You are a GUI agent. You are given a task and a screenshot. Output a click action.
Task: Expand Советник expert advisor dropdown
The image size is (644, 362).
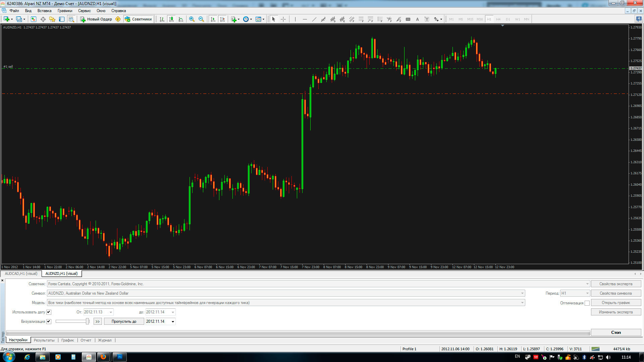pos(587,284)
